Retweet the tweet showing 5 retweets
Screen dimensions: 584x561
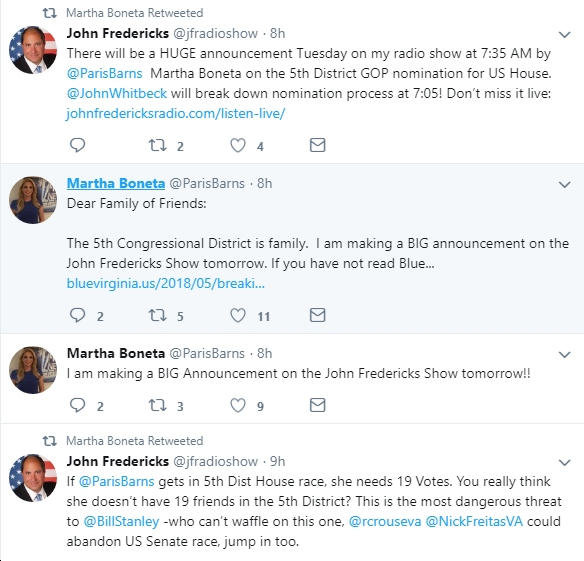click(158, 315)
